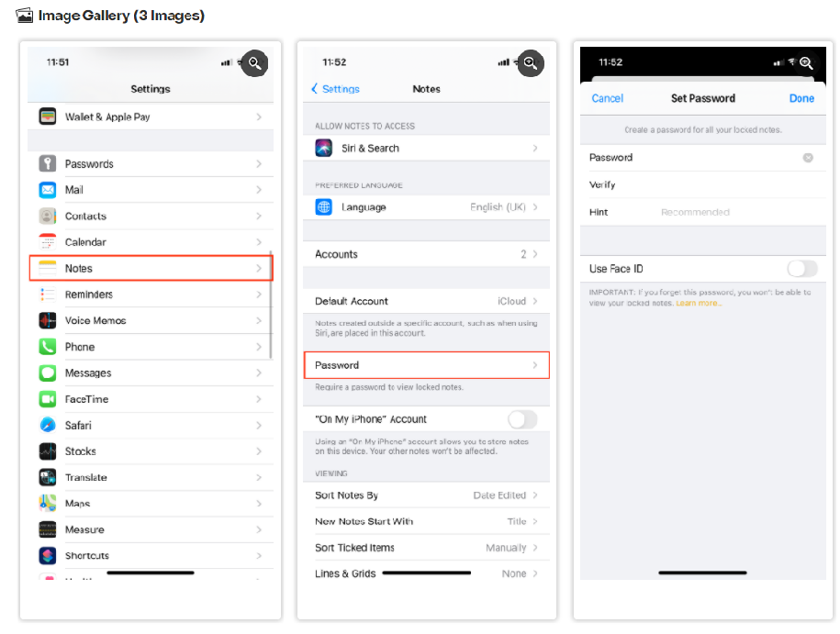Tap the Voice Memos icon
The image size is (840, 634).
pos(48,320)
